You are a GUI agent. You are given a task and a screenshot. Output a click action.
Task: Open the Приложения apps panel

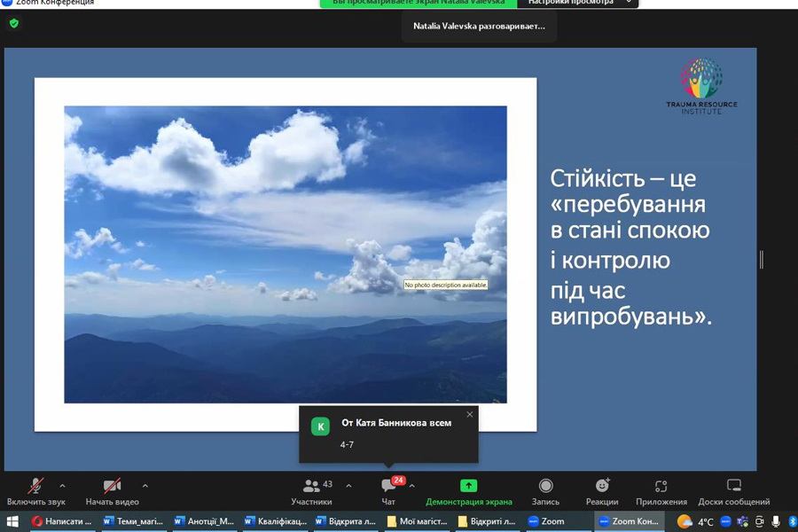pos(661,487)
